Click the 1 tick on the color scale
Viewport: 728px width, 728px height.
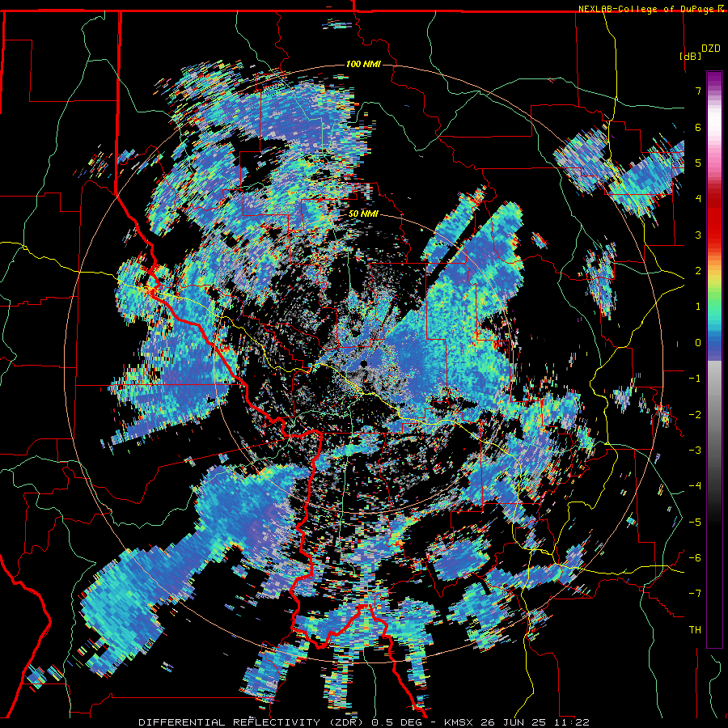698,307
